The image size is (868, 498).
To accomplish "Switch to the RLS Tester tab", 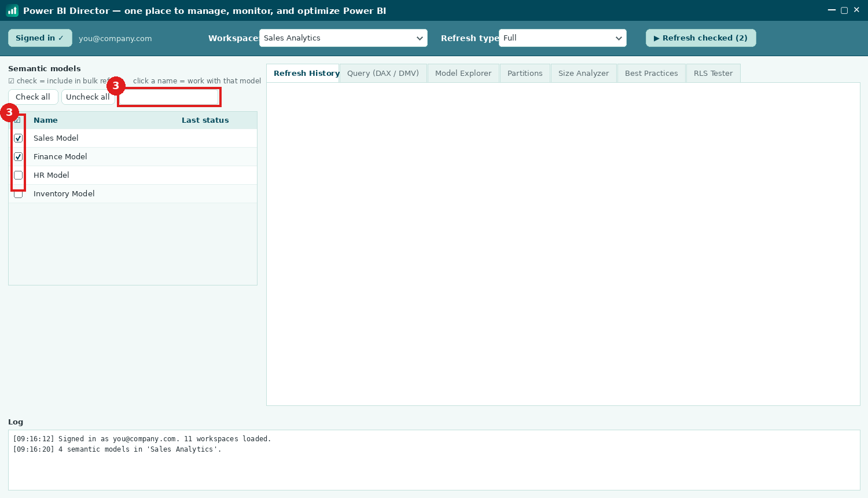I will pyautogui.click(x=713, y=74).
